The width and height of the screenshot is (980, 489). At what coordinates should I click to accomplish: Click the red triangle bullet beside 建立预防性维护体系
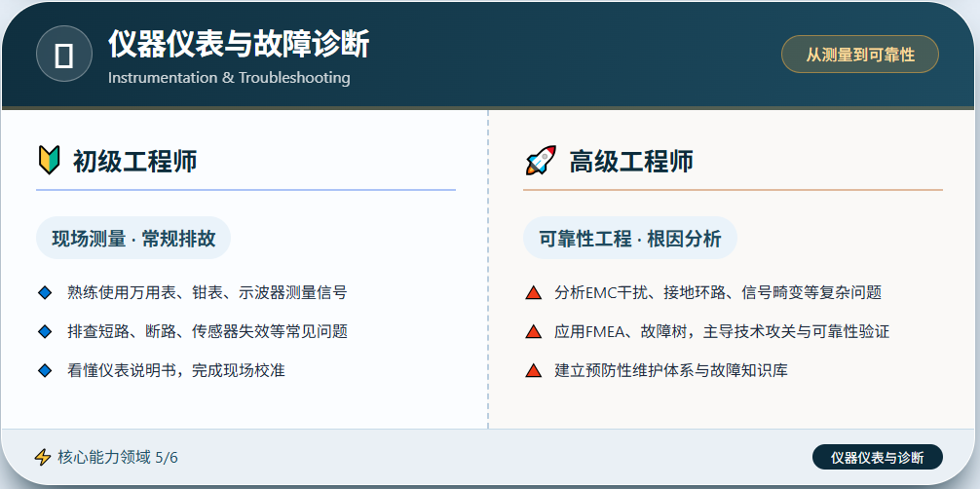[533, 371]
